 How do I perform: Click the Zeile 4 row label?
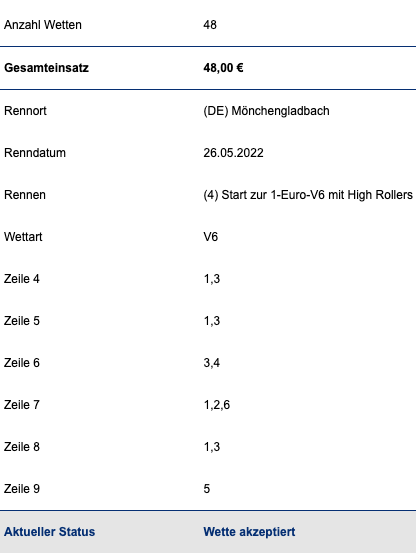22,279
